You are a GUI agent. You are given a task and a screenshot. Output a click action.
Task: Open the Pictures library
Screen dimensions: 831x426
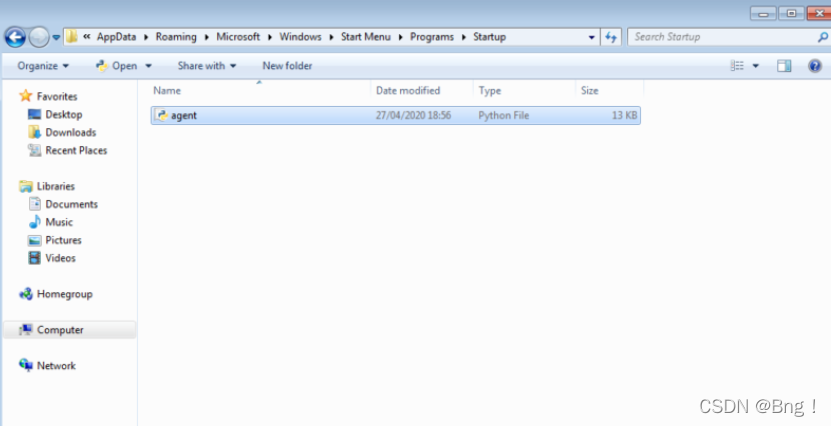(x=63, y=241)
